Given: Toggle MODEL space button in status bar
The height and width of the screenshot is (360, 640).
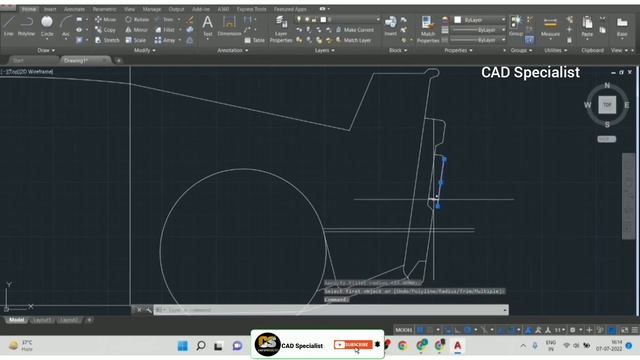Looking at the screenshot, I should [x=403, y=330].
